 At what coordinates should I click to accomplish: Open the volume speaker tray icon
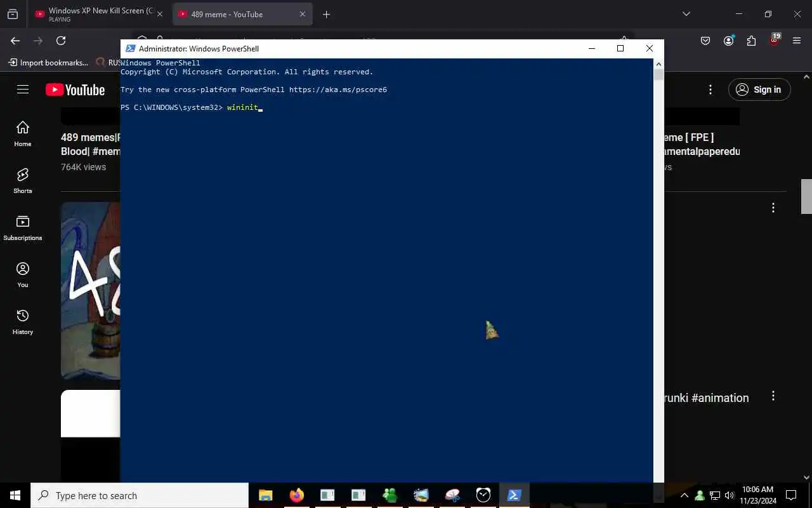click(729, 495)
